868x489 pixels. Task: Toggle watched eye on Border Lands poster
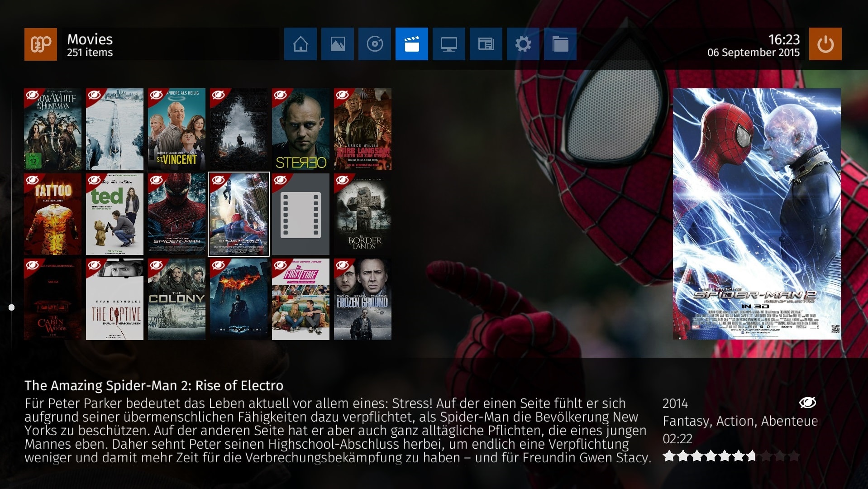pos(342,180)
